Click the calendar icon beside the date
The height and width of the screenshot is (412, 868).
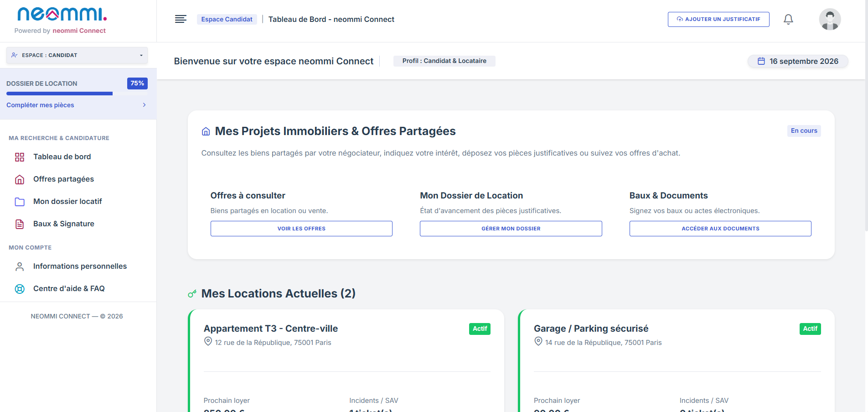[x=761, y=61]
